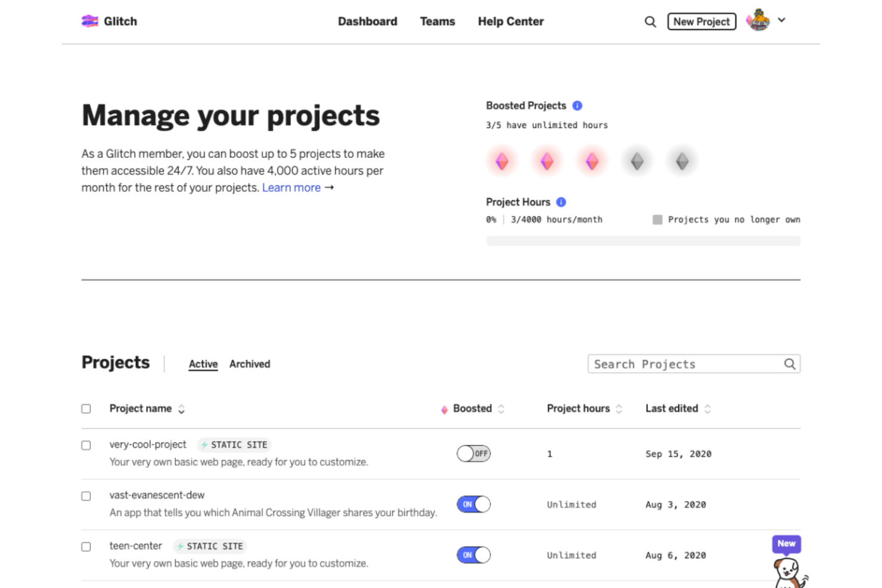Select a gray unused boost gem
882x588 pixels.
(x=636, y=160)
